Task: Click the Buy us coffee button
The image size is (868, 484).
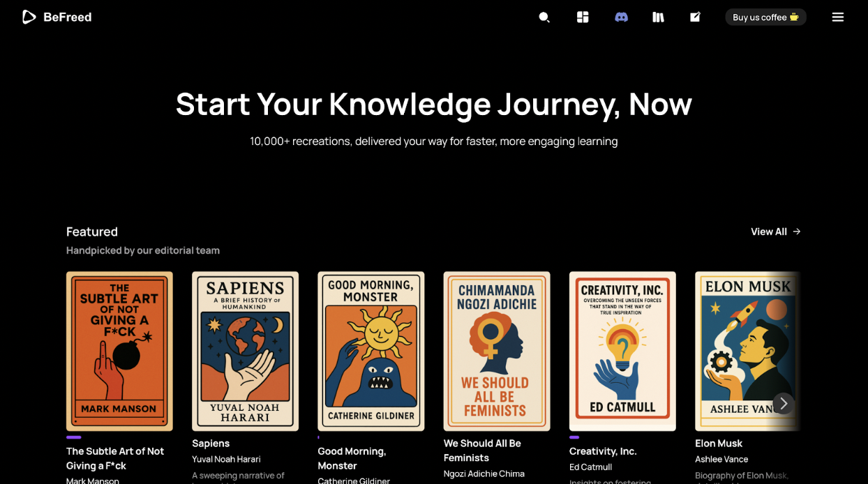Action: coord(765,17)
